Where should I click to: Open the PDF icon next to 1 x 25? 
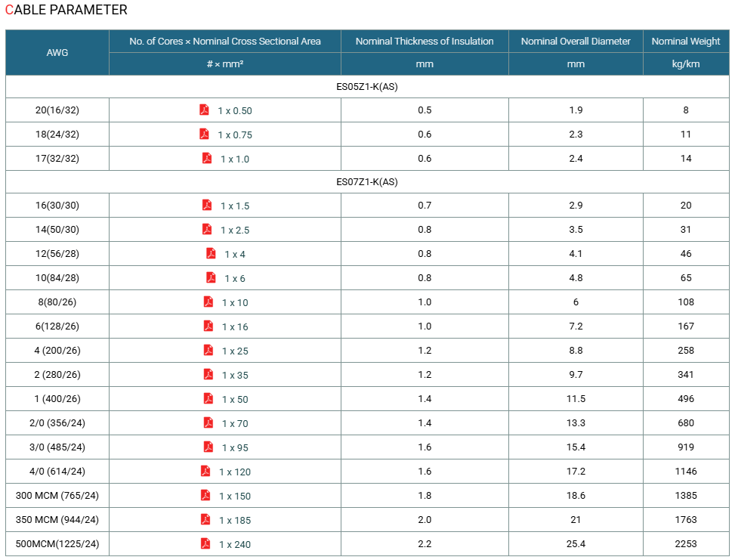point(208,350)
